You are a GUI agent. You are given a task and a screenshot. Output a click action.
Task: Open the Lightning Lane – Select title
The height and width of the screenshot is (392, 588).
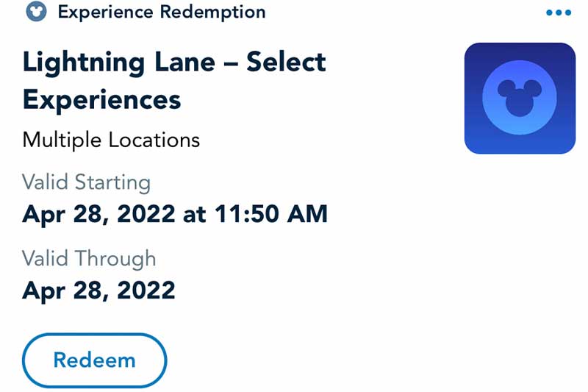tap(174, 63)
